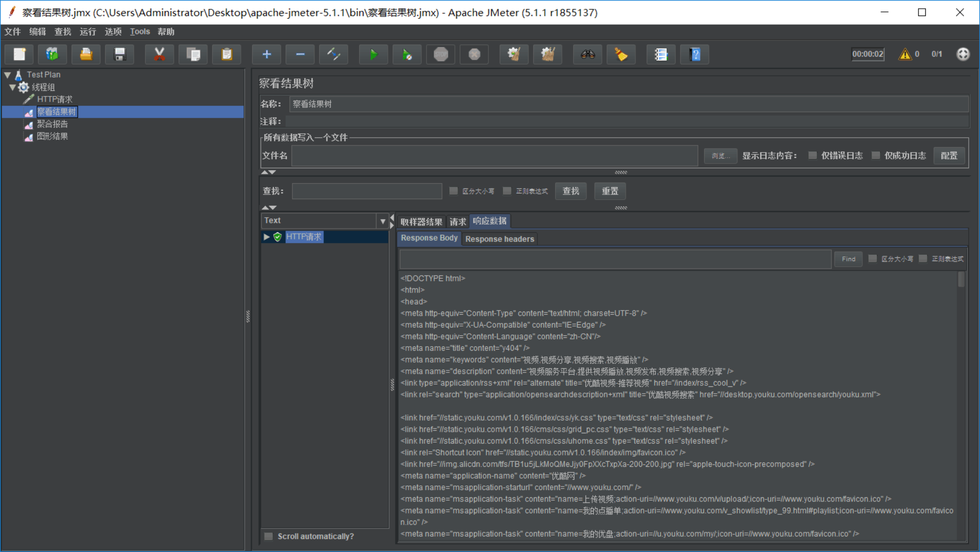Click the Cut scissors icon
Viewport: 980px width, 552px height.
click(159, 54)
